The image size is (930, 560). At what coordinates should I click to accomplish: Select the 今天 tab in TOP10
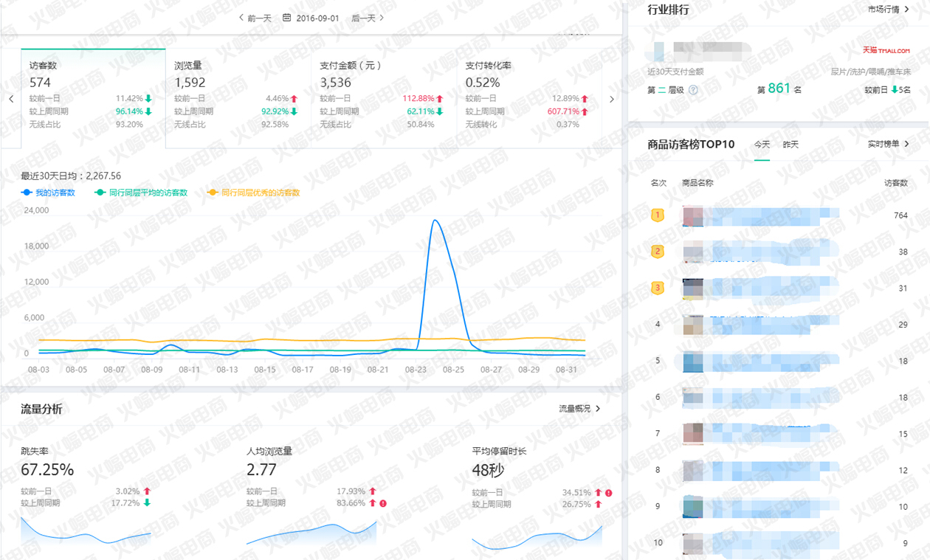[x=762, y=145]
